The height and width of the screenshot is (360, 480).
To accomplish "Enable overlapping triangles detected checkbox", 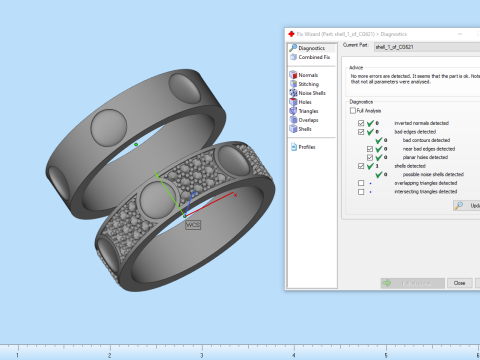I will tap(361, 183).
